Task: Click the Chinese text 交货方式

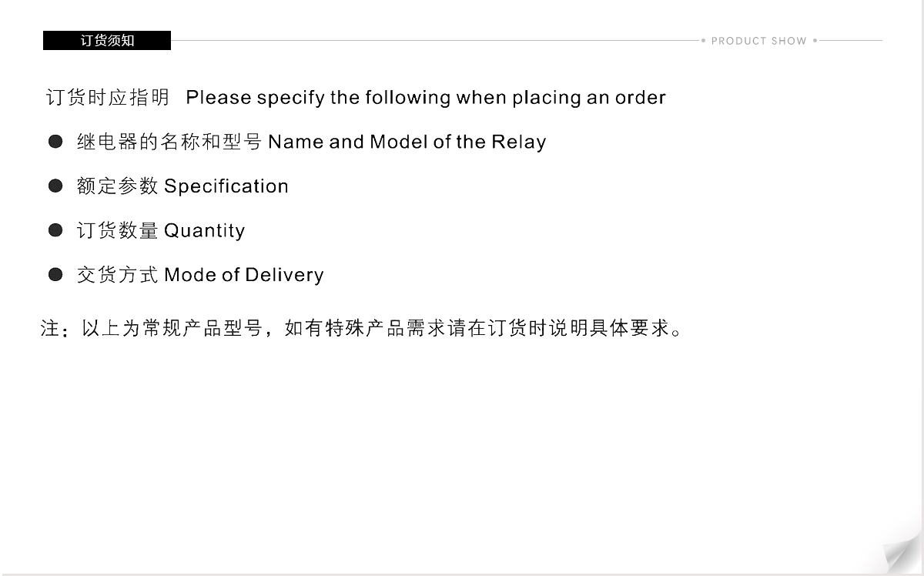Action: (117, 275)
